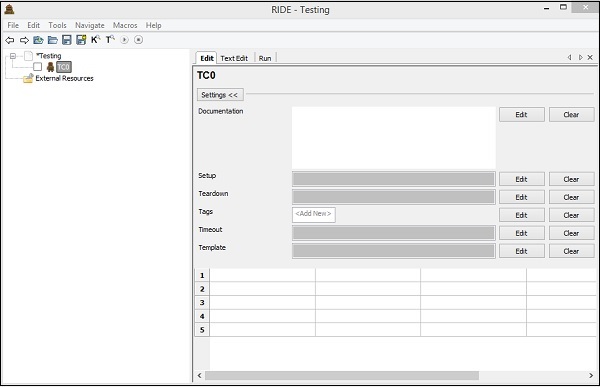Click the Timeout input field
The image size is (600, 387).
(394, 233)
